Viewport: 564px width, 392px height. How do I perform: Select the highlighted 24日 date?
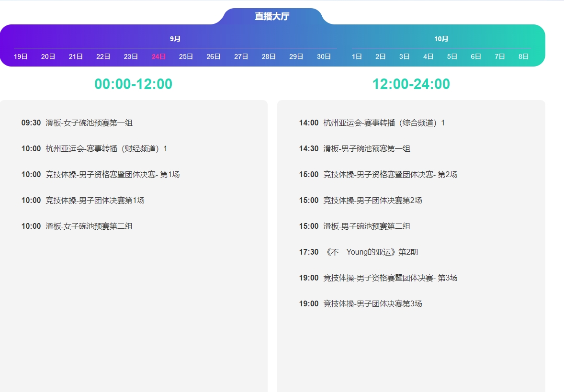(158, 56)
